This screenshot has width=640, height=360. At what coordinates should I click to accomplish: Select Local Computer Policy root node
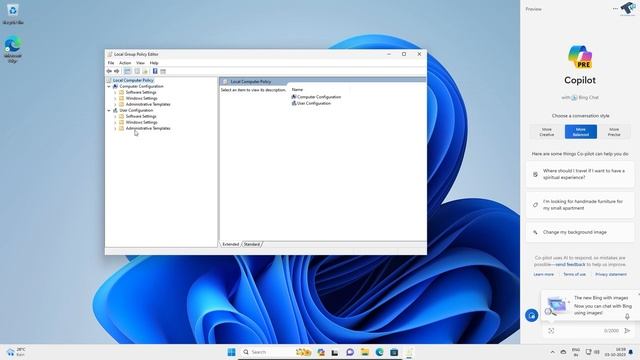(133, 80)
